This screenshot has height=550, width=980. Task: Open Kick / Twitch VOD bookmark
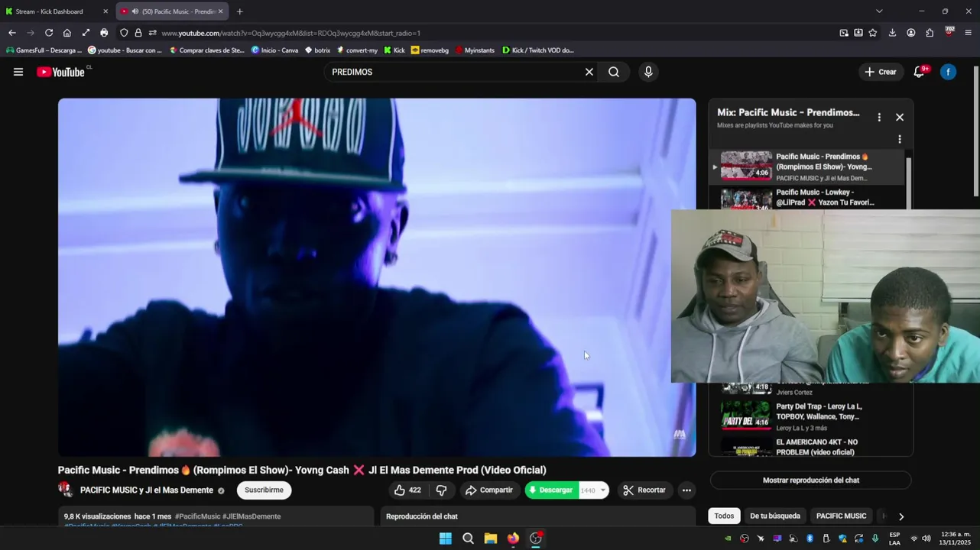538,50
